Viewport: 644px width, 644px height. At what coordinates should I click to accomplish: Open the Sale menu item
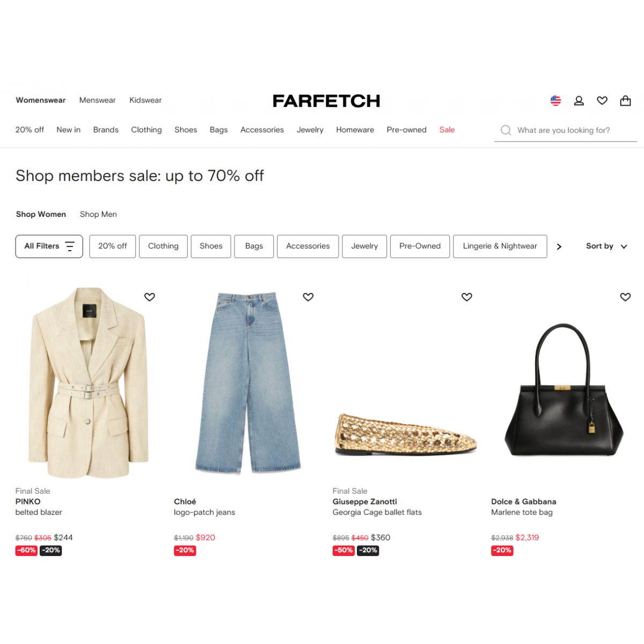point(447,130)
